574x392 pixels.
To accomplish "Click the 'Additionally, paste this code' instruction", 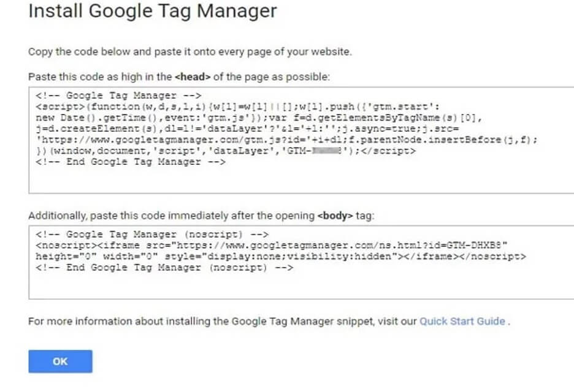I will pos(172,217).
